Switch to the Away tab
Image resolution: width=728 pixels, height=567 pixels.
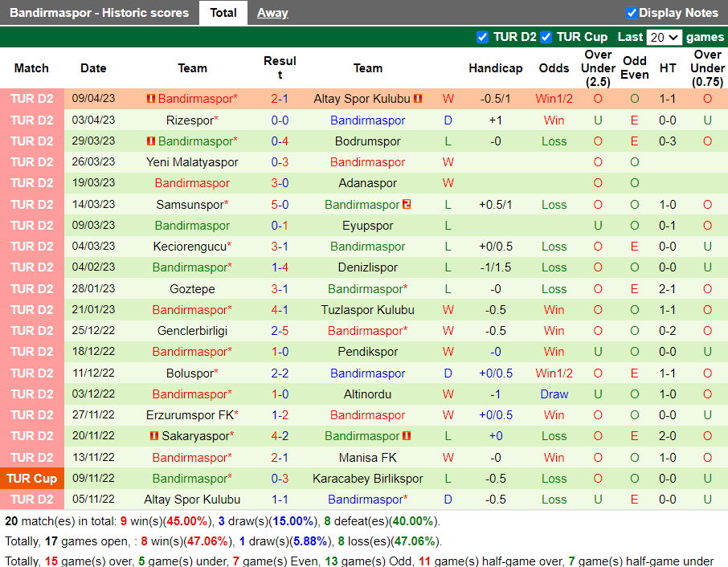272,13
